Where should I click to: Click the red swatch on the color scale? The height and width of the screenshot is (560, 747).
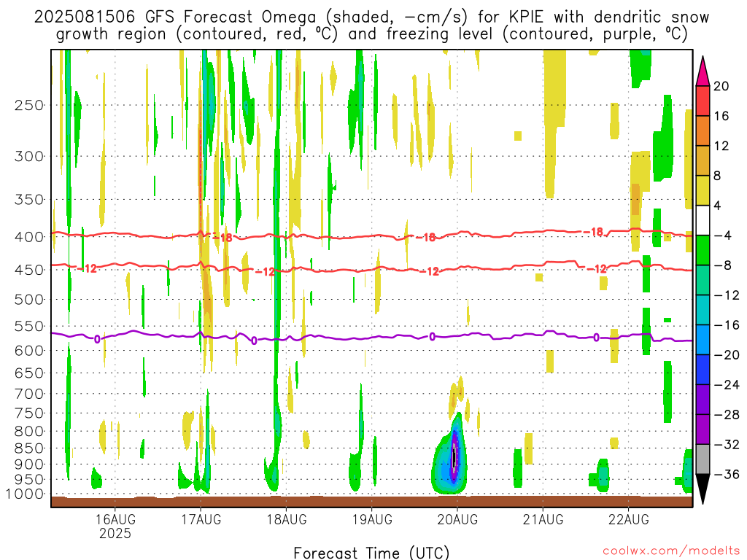[703, 101]
